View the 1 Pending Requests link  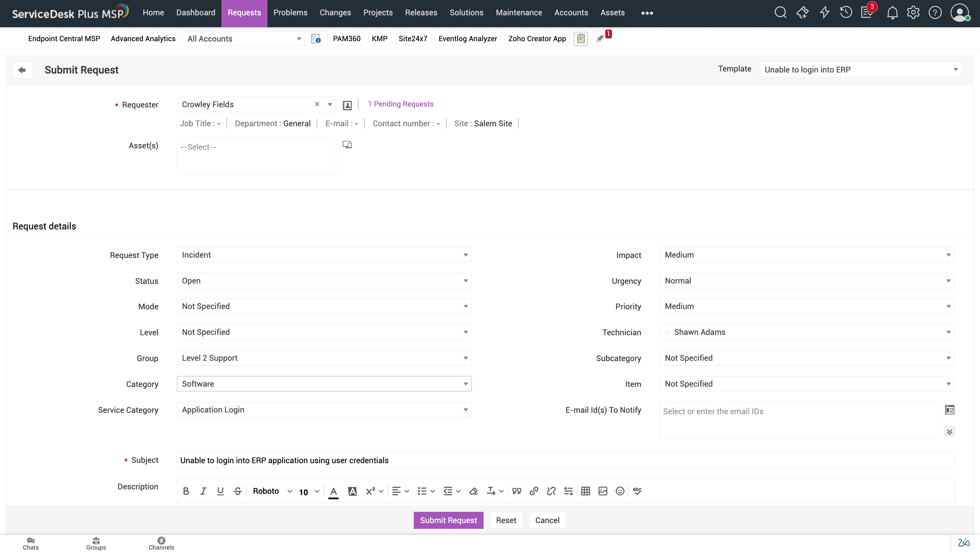tap(400, 104)
